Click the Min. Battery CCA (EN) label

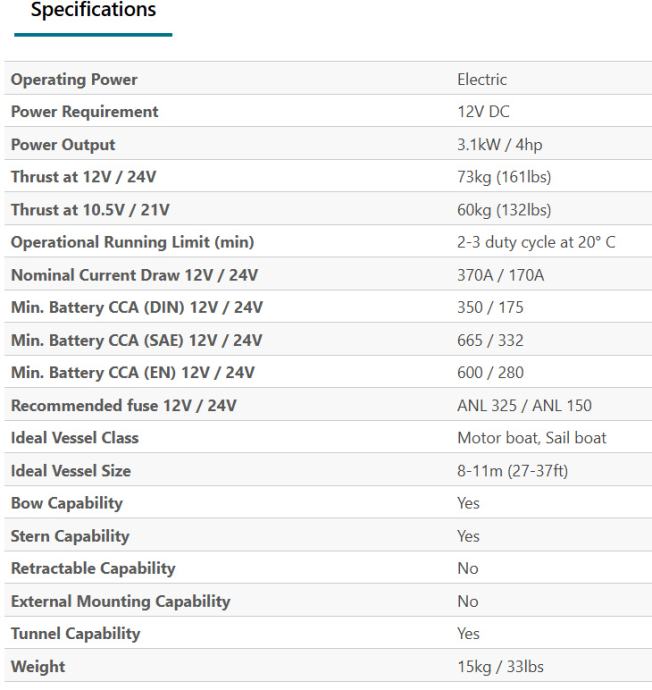132,373
